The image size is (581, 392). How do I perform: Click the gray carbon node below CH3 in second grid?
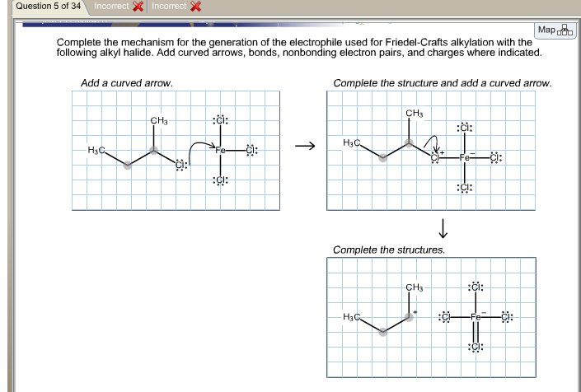point(409,142)
